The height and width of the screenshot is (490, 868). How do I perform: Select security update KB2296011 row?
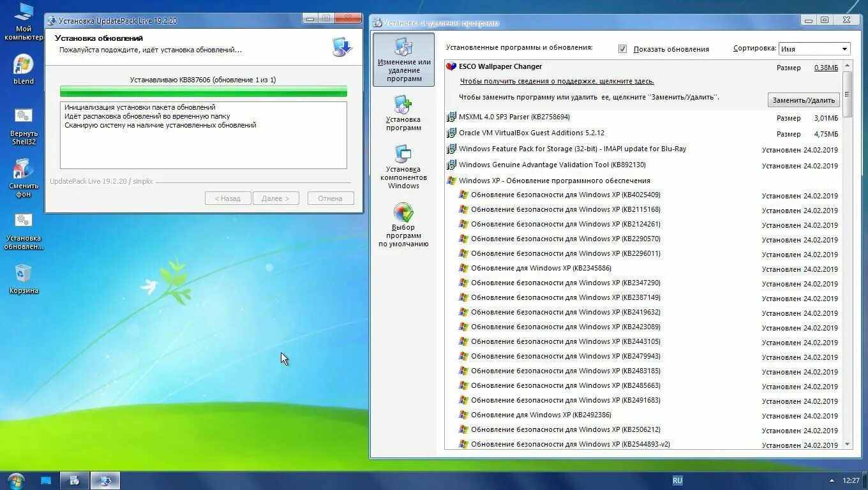643,253
